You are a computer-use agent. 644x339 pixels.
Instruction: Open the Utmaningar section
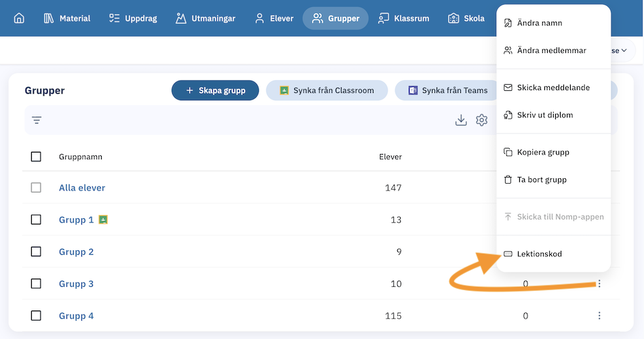[x=205, y=18]
